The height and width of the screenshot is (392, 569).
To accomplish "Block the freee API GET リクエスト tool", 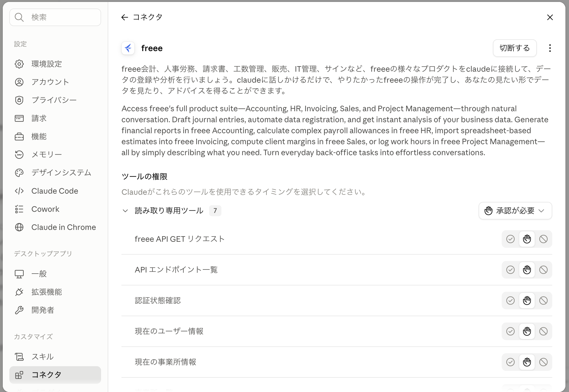I will [543, 239].
